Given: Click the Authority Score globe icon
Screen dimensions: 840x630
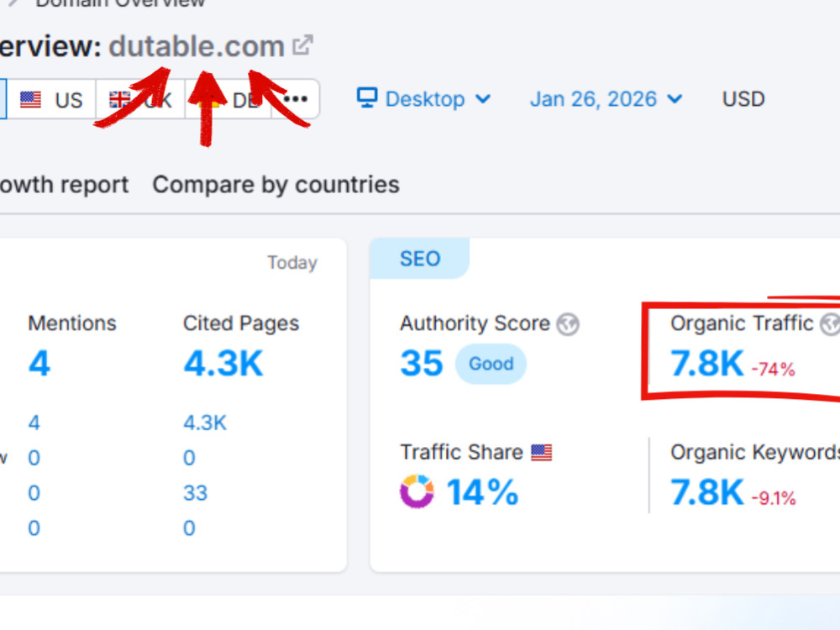Looking at the screenshot, I should pyautogui.click(x=567, y=324).
